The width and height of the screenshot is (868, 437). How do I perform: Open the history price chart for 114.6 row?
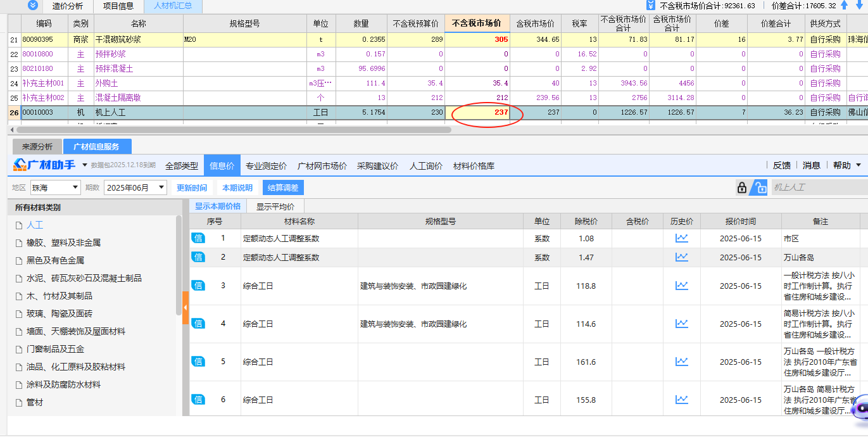tap(681, 324)
